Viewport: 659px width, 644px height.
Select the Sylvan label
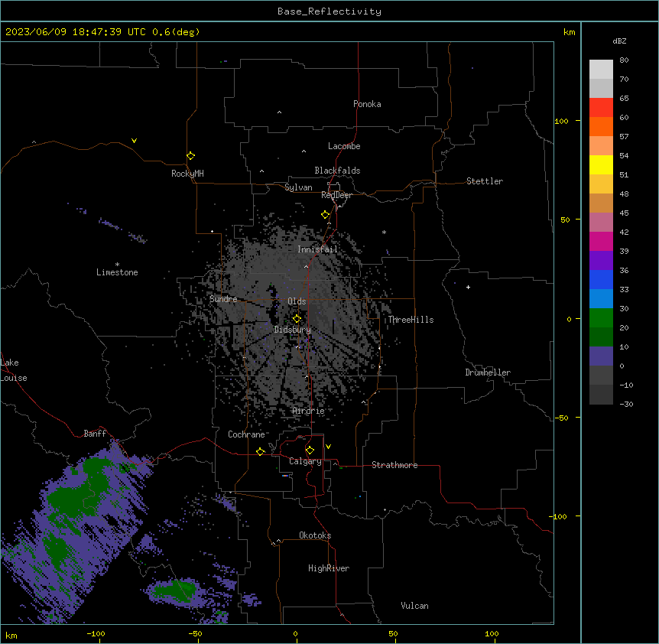(x=298, y=187)
